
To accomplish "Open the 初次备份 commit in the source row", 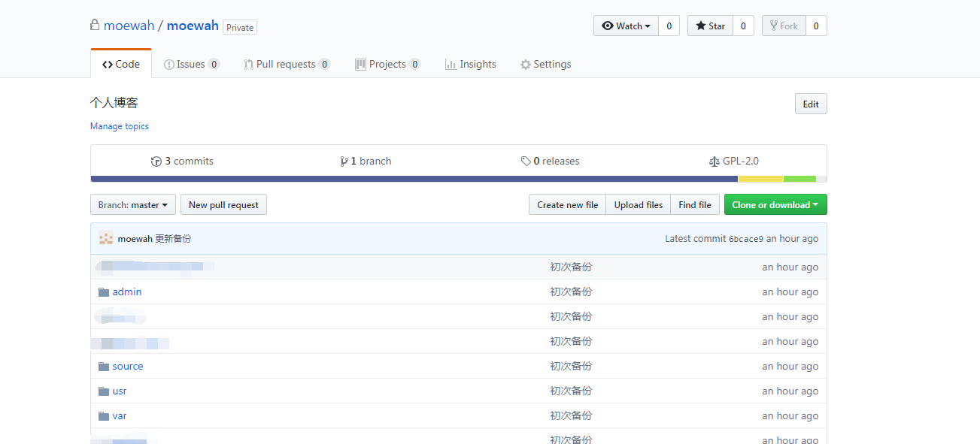I will pyautogui.click(x=571, y=366).
